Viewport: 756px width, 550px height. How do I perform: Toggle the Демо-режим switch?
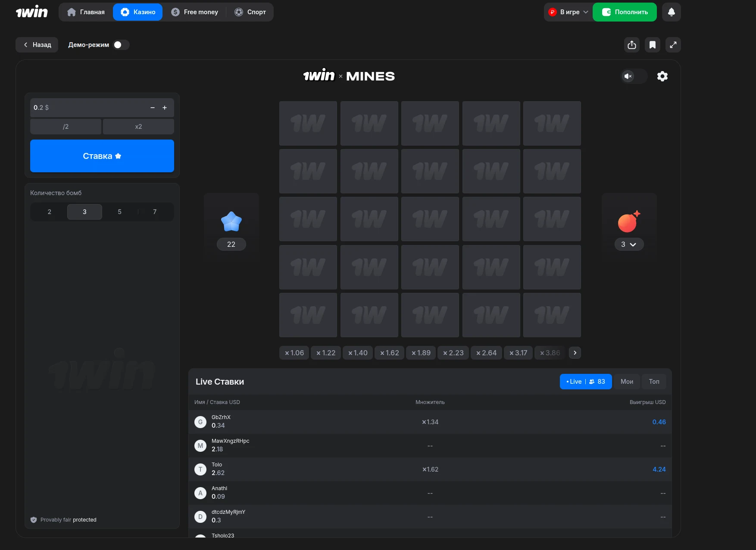121,45
